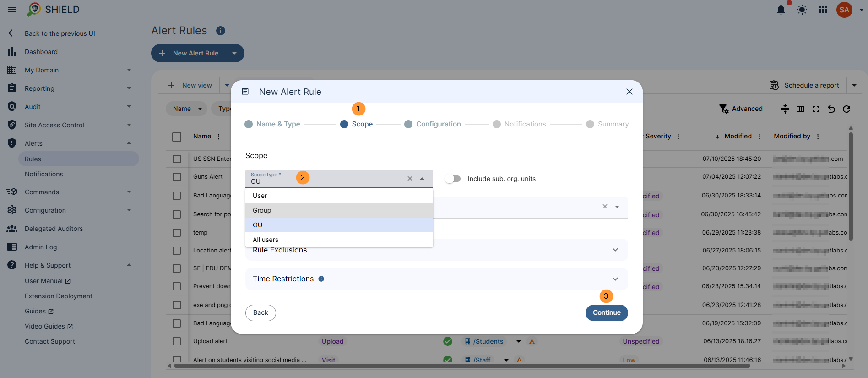Open the column chooser icon

pos(800,109)
